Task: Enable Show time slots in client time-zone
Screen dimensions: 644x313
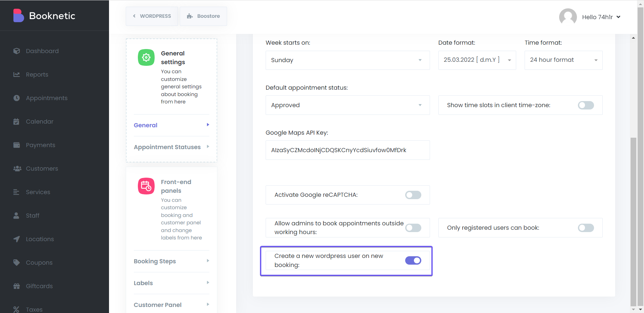Action: (x=585, y=105)
